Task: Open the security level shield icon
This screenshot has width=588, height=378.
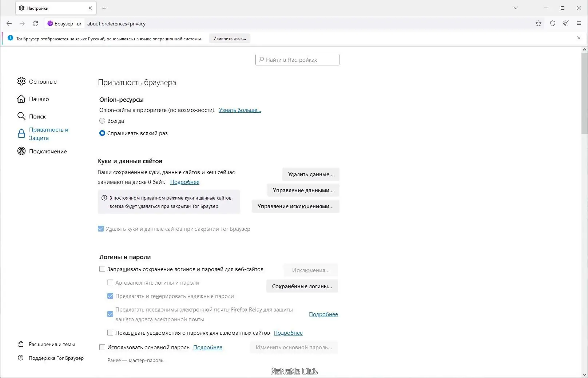Action: click(x=553, y=24)
